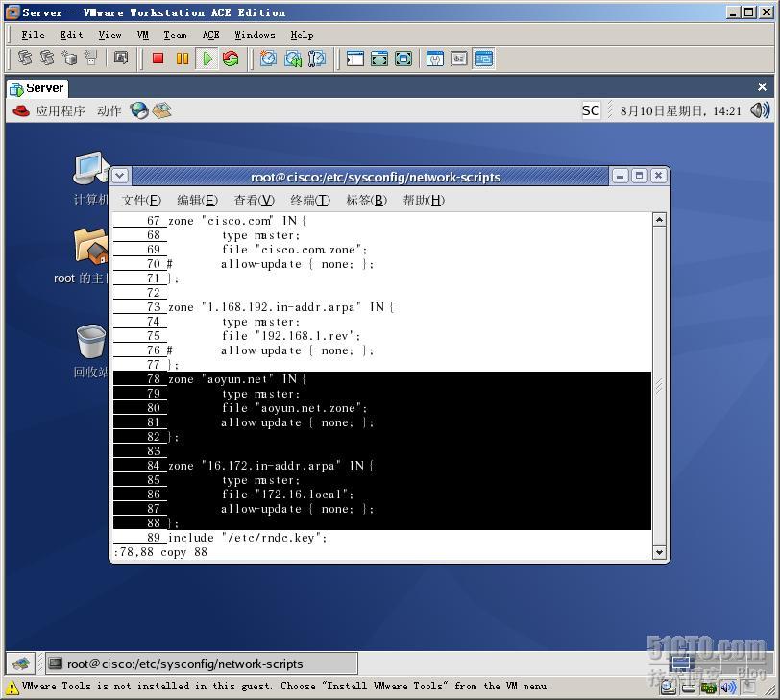Open the VM menu

(x=143, y=35)
